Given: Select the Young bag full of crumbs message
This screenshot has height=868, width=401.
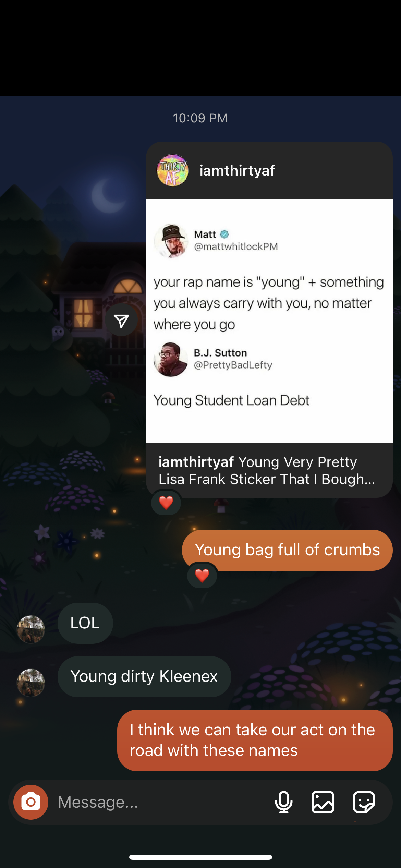Looking at the screenshot, I should coord(287,550).
